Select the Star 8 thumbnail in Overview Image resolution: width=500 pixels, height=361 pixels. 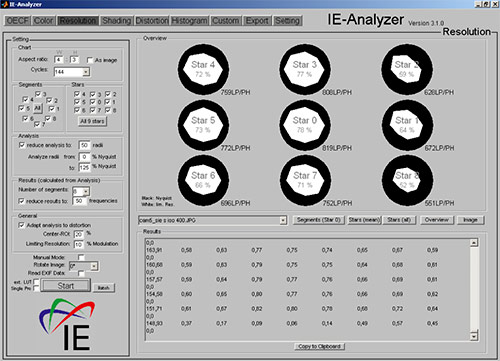tap(407, 180)
